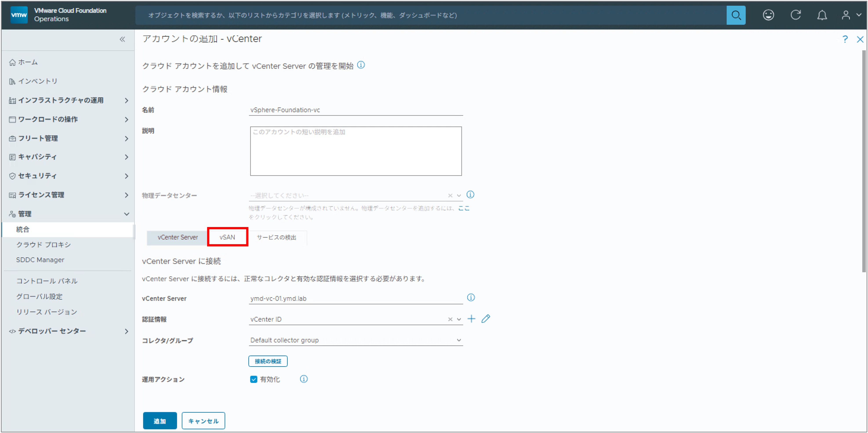The image size is (868, 433).
Task: Click 追加 button
Action: click(x=160, y=421)
